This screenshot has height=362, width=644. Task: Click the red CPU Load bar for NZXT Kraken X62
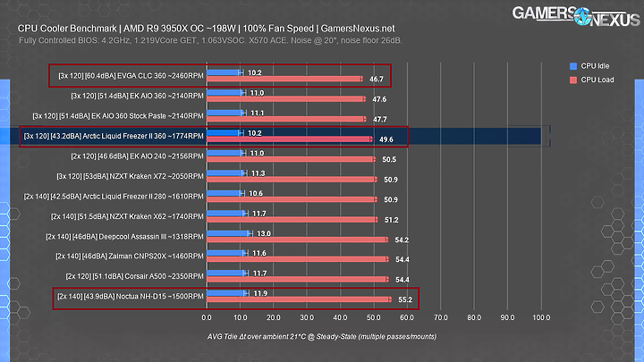point(292,220)
